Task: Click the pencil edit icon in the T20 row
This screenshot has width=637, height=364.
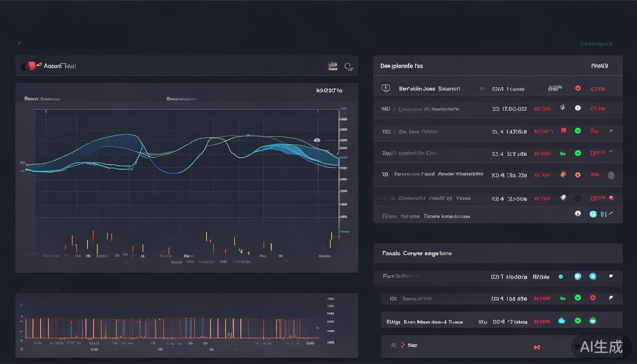Action: 611,131
